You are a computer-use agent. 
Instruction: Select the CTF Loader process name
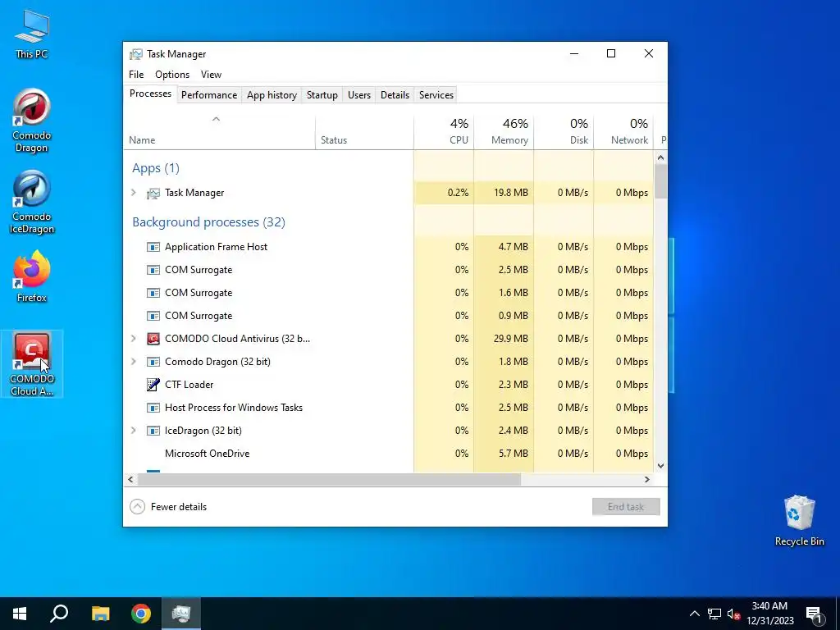189,385
